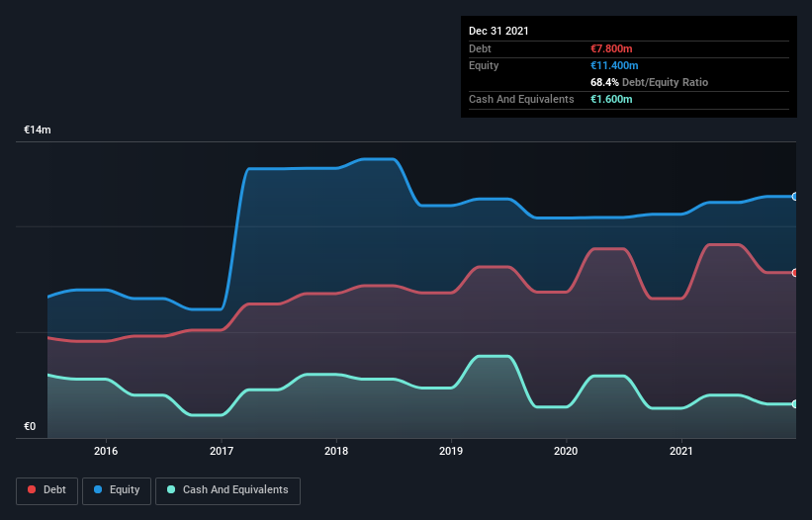The image size is (812, 520).
Task: Click the 68.4% Debt/Equity Ratio text
Action: point(650,82)
